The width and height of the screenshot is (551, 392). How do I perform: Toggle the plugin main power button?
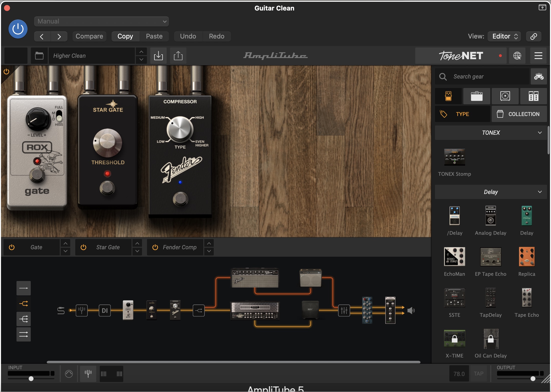click(x=18, y=29)
